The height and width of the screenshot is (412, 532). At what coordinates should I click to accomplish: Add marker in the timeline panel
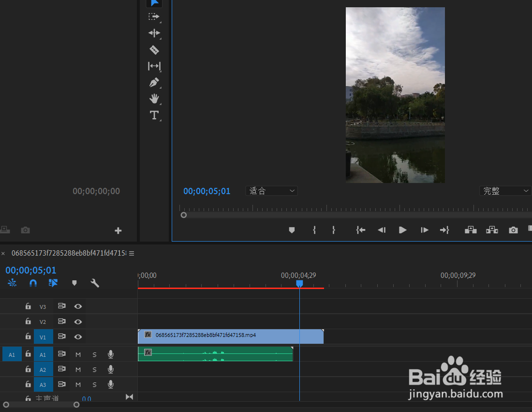[x=74, y=283]
